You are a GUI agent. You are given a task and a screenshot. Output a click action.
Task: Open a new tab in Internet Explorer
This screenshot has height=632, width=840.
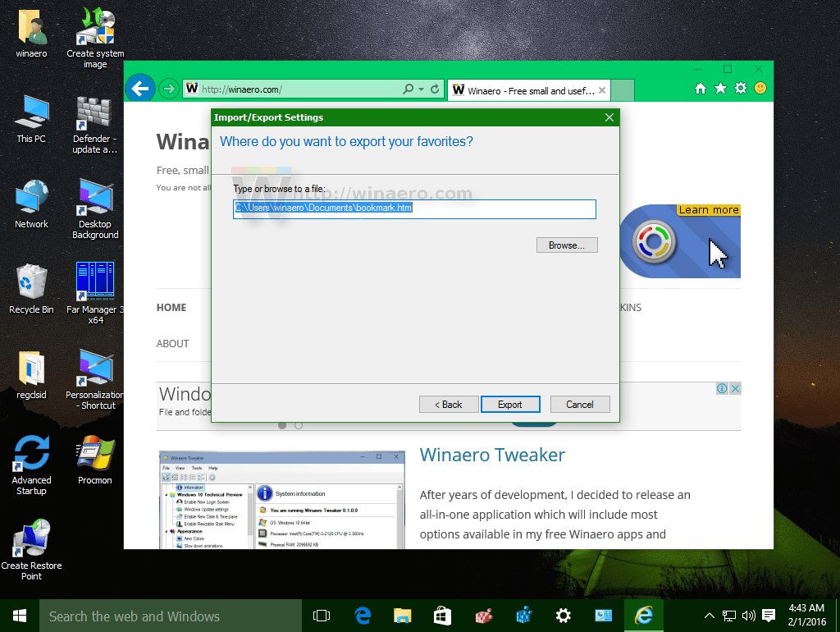coord(623,90)
